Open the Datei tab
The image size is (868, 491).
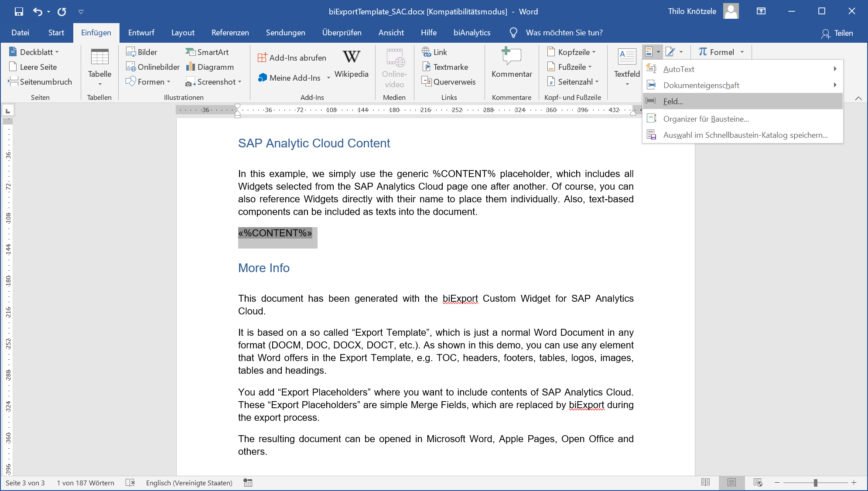click(x=21, y=33)
